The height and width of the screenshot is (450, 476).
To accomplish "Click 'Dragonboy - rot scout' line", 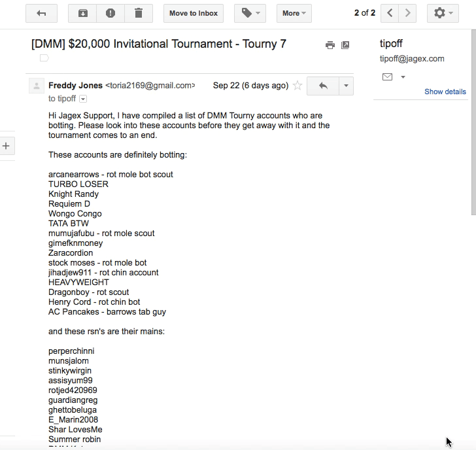I will (89, 292).
